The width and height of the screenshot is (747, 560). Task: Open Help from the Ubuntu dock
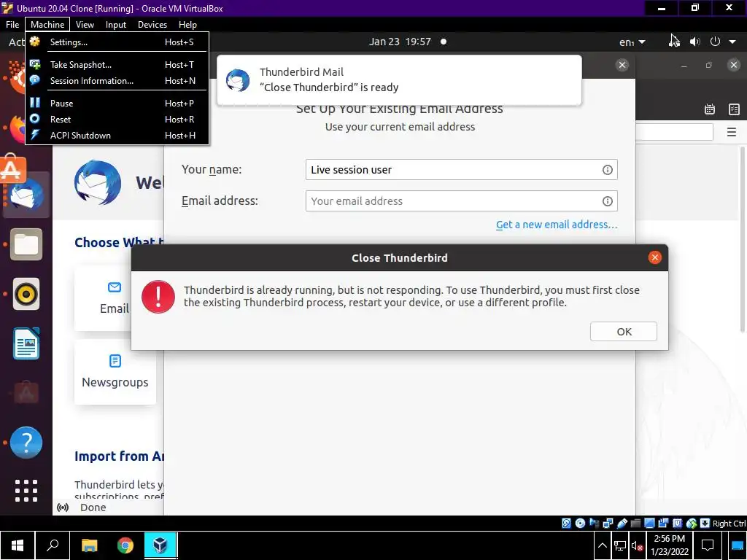click(x=26, y=443)
